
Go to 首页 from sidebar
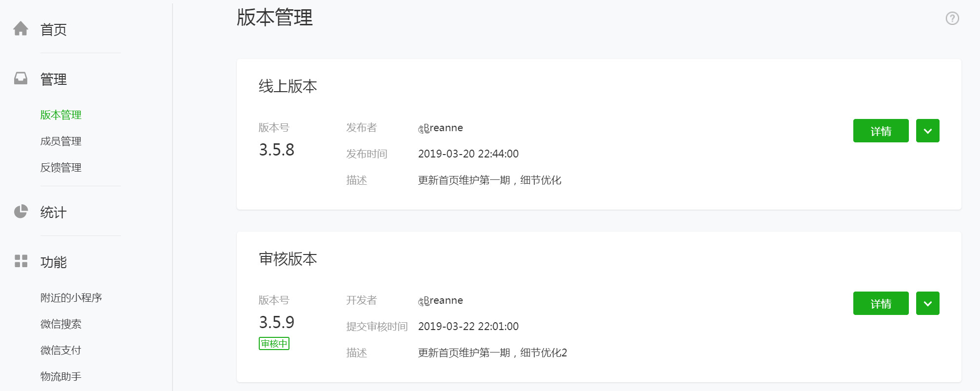tap(54, 30)
